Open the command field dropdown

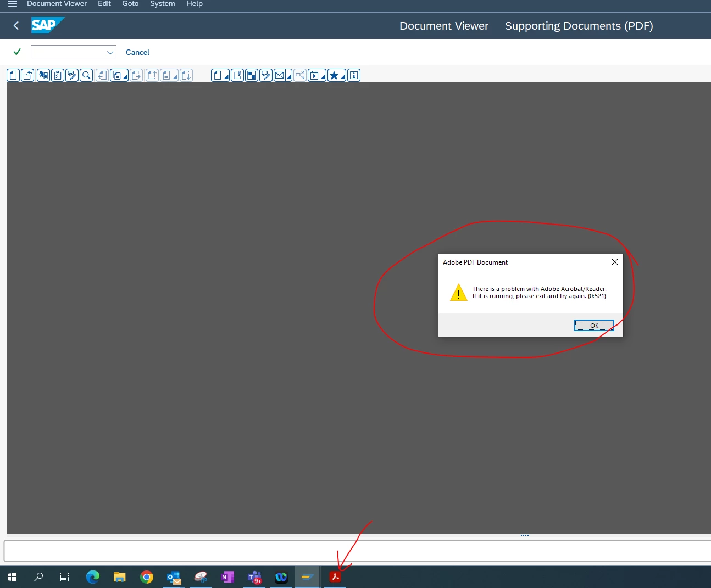click(x=110, y=52)
